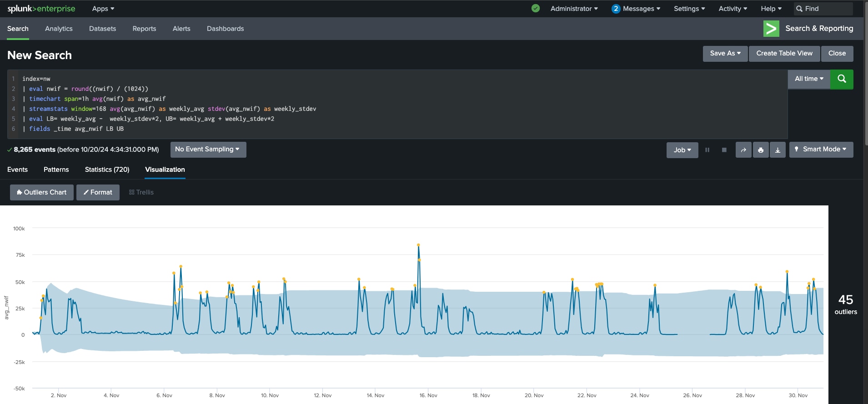Open the Messages dropdown

coord(641,9)
